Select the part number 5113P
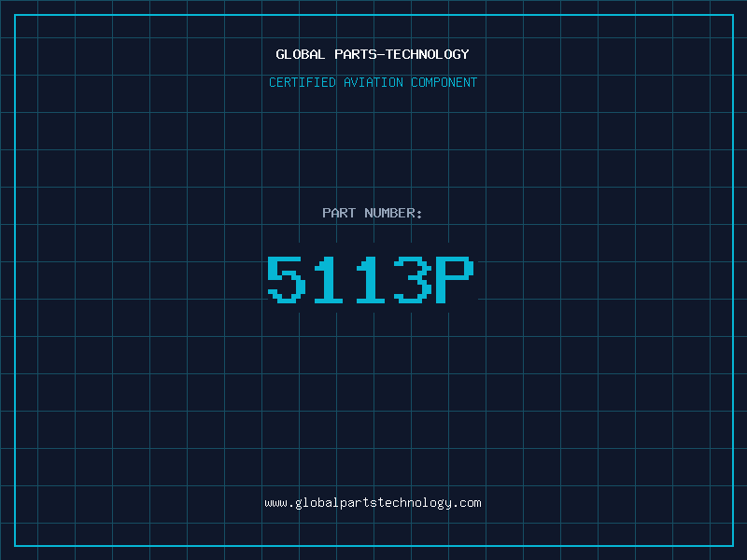This screenshot has height=560, width=747. 371,279
